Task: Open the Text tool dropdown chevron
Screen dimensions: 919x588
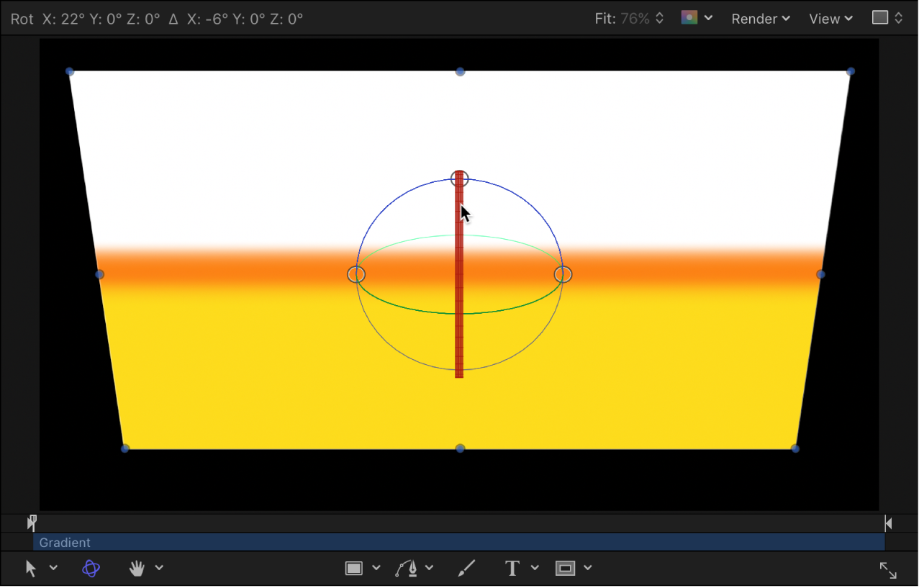Action: 535,568
